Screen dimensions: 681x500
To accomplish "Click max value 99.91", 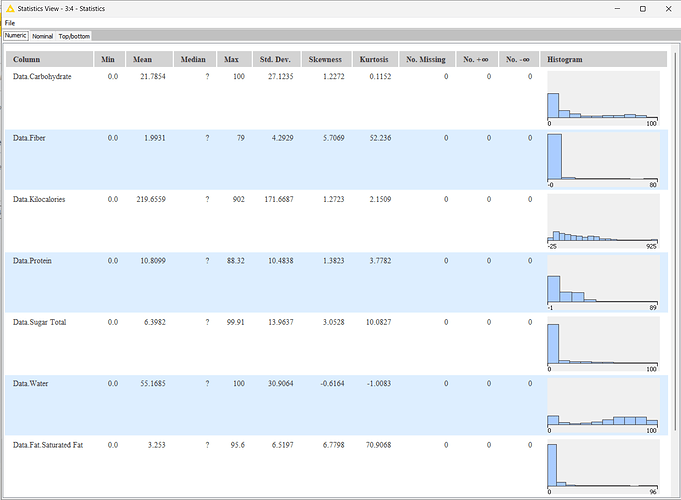I will (x=235, y=322).
